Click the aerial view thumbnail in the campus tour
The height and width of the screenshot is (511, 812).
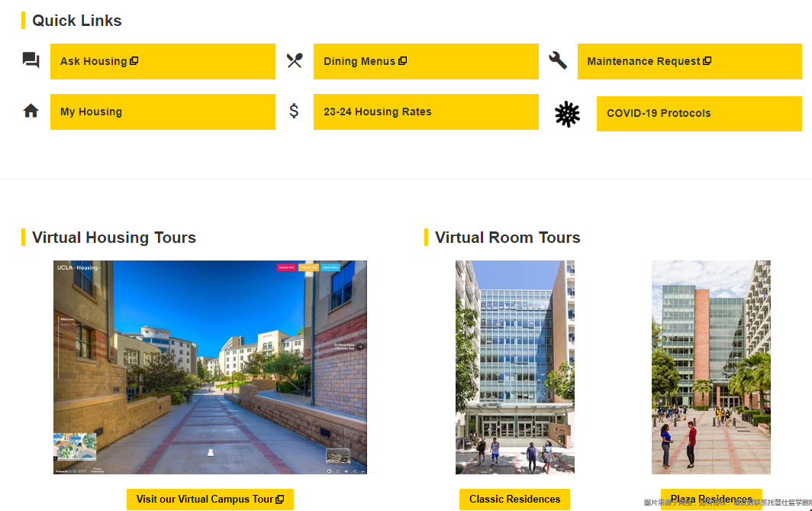(337, 455)
